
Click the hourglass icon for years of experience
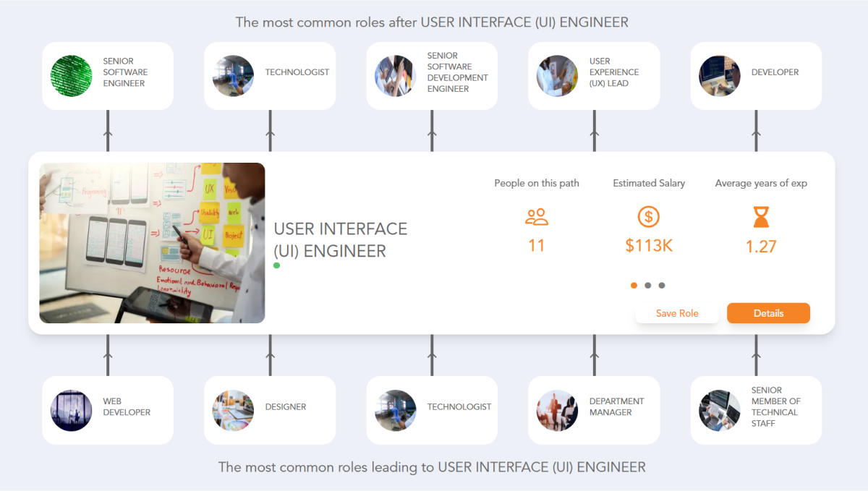click(761, 215)
